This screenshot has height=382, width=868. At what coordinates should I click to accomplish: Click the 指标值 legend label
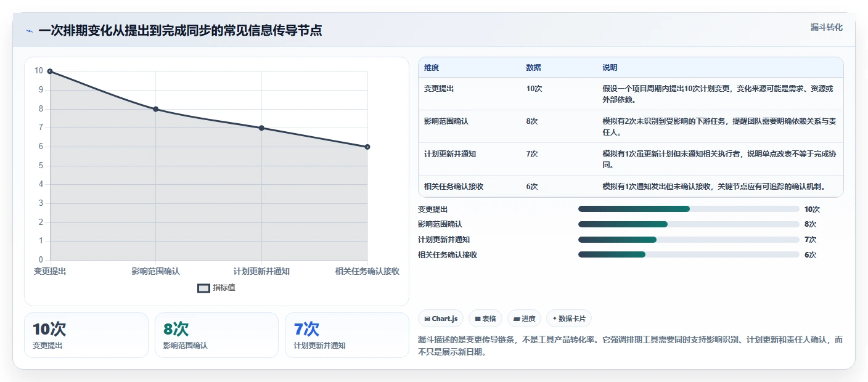click(224, 288)
